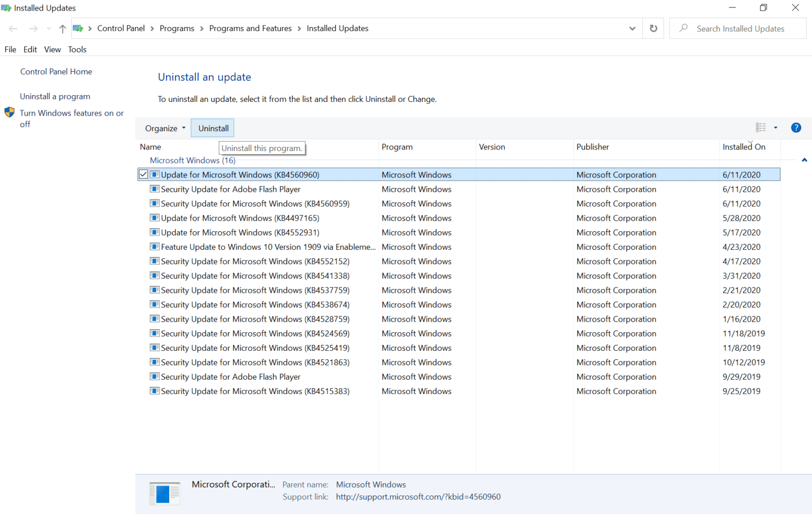This screenshot has height=514, width=812.
Task: Open the Organize dropdown menu
Action: pyautogui.click(x=164, y=127)
